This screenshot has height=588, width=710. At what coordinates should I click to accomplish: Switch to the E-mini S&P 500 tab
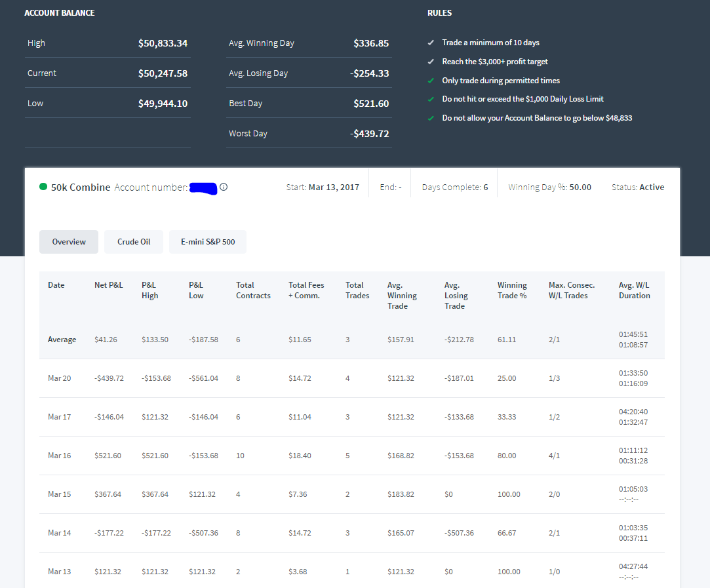point(208,242)
